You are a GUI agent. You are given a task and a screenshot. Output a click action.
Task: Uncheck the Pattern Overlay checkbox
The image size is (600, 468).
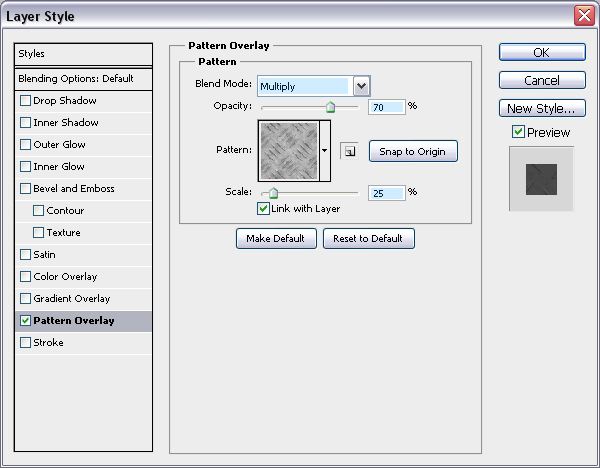pyautogui.click(x=25, y=321)
